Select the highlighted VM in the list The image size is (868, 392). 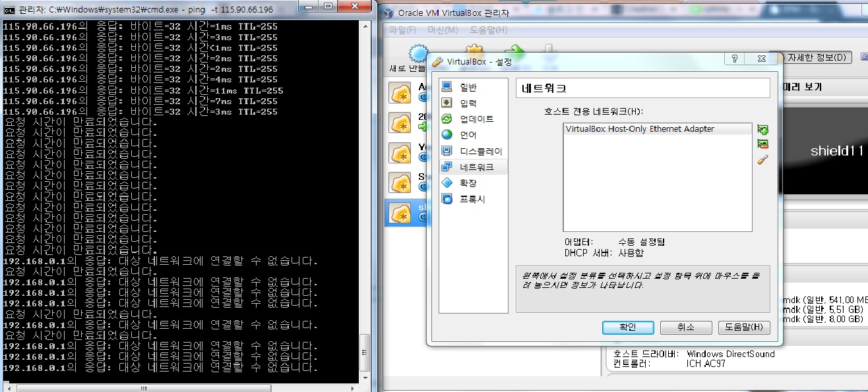pyautogui.click(x=406, y=212)
